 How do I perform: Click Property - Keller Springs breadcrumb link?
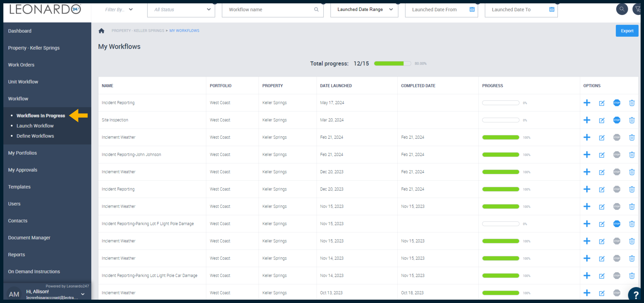tap(138, 31)
